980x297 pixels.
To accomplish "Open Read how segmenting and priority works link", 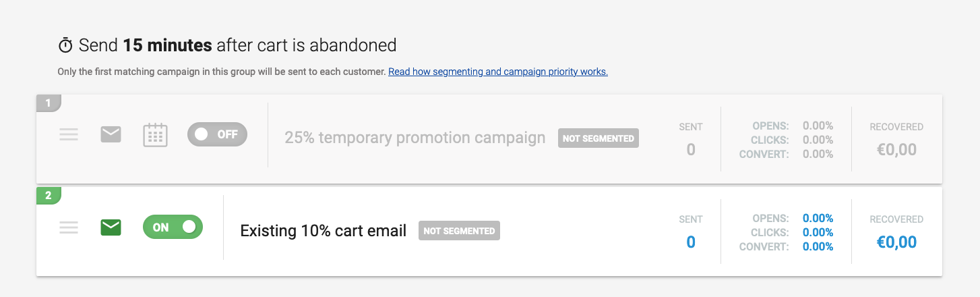I will (497, 72).
